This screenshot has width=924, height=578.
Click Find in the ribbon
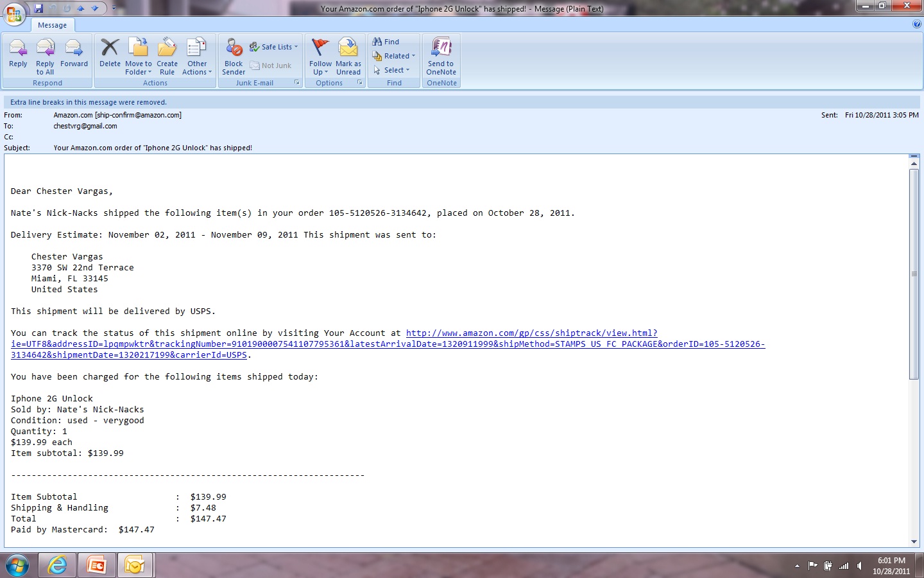point(386,42)
